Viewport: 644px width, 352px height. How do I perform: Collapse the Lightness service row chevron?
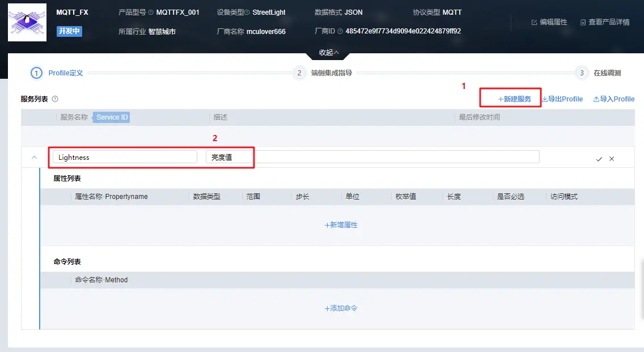[x=35, y=158]
